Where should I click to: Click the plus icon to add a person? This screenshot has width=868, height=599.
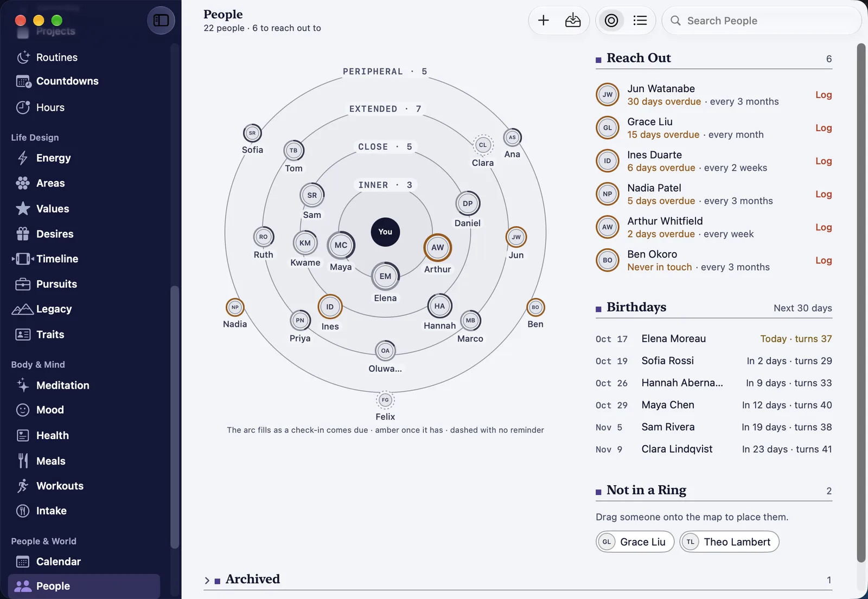(544, 21)
